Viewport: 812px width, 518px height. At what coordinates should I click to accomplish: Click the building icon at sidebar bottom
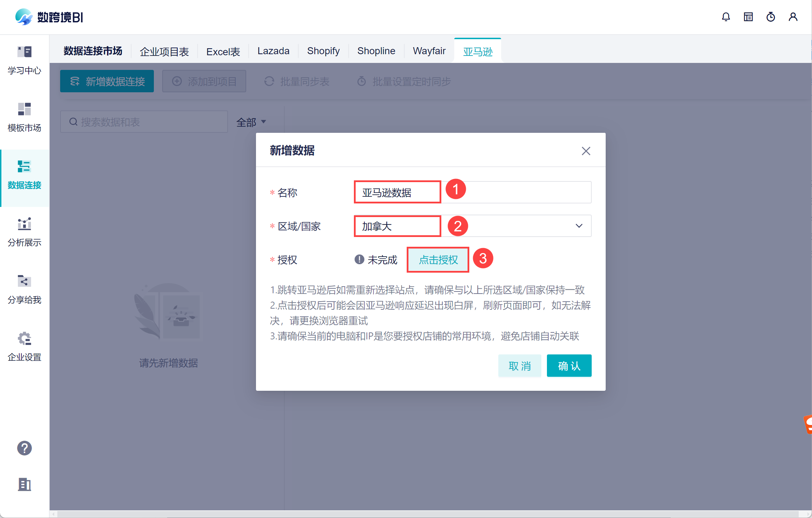pyautogui.click(x=24, y=484)
